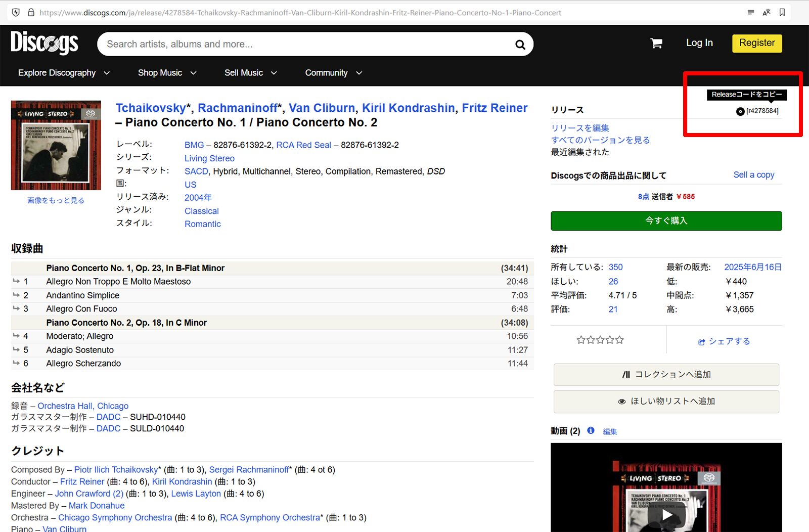Expand Explore Discography menu
Screen dimensions: 809x532
tap(64, 73)
